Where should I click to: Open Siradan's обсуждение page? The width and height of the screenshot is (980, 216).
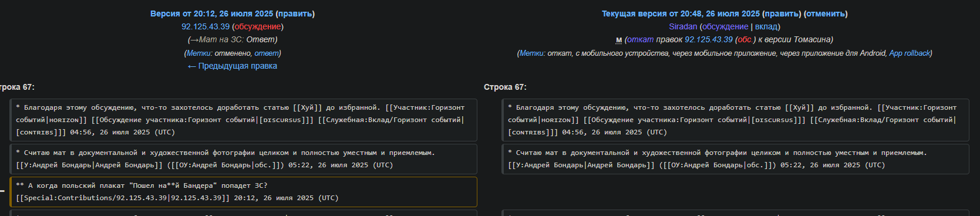725,26
